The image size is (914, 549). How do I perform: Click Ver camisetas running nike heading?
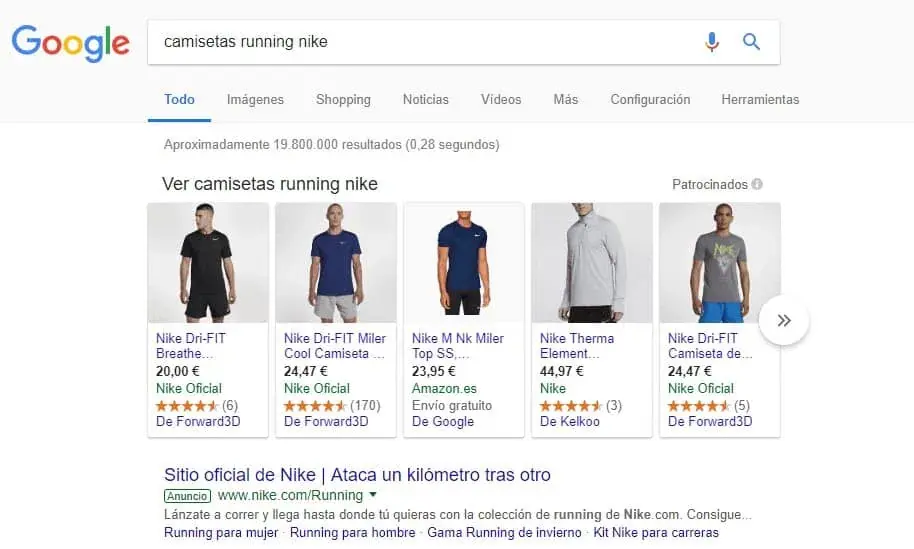270,184
